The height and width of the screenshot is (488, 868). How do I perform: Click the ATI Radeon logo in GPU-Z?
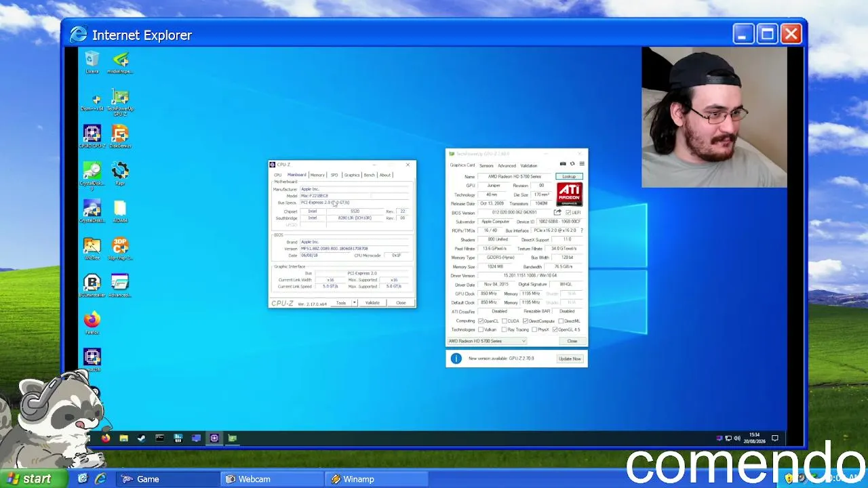[570, 194]
